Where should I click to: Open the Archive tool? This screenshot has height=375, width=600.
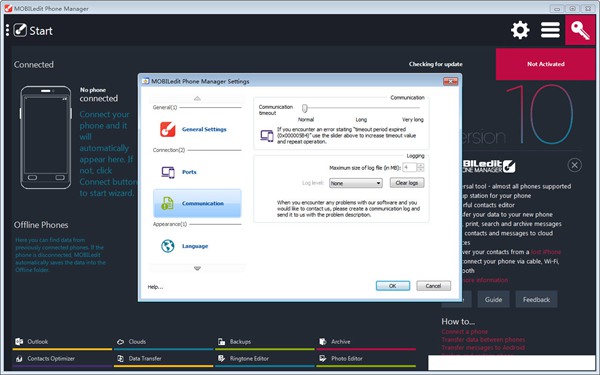click(335, 341)
